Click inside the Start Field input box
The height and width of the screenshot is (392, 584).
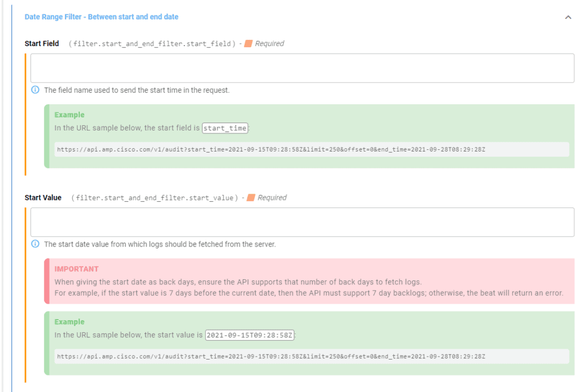pyautogui.click(x=301, y=67)
